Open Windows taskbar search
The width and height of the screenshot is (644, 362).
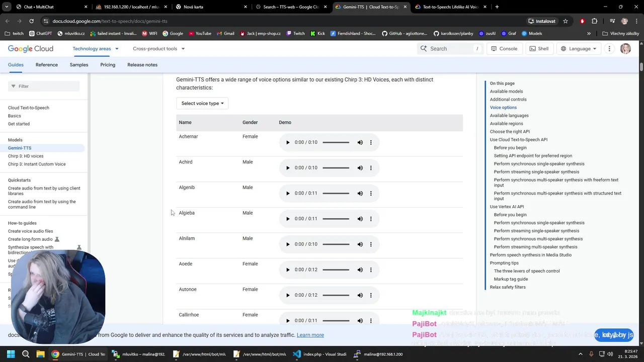click(26, 354)
